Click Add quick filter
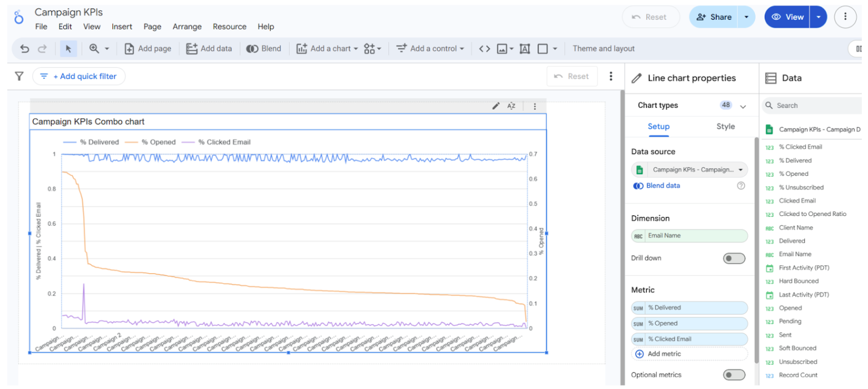 click(x=79, y=76)
